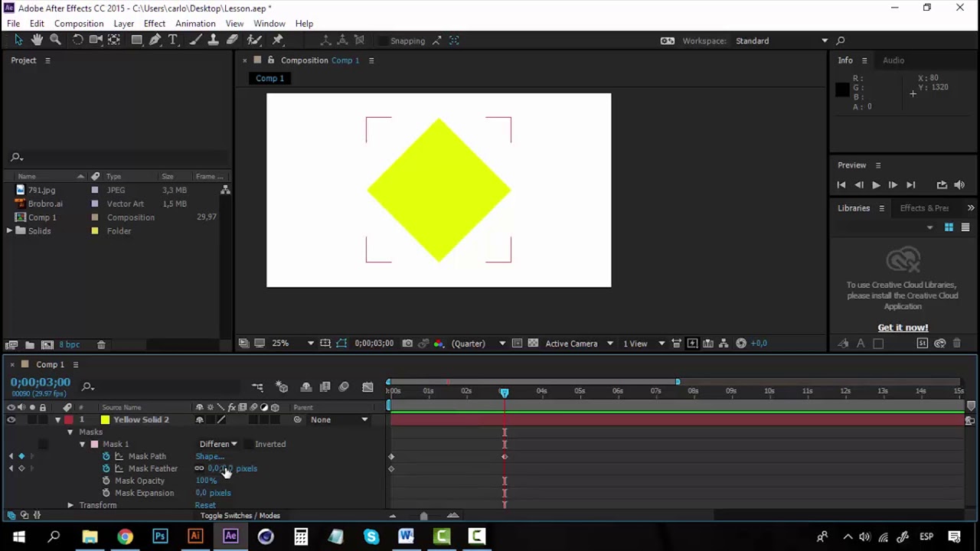
Task: Toggle Inverted checkbox for Mask 1
Action: [x=248, y=444]
